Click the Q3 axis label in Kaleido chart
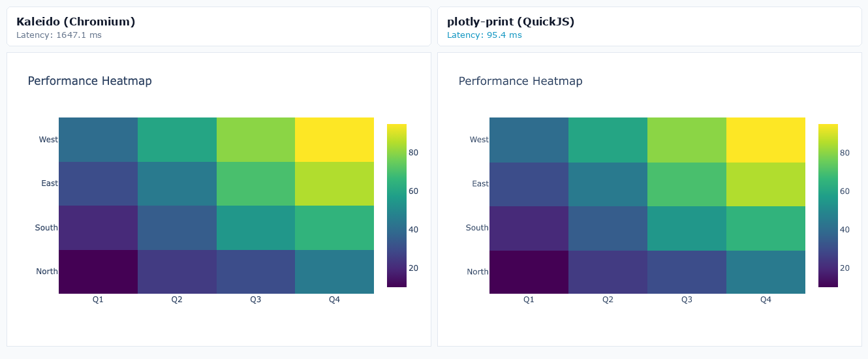Screen dimensions: 868x359 coord(256,300)
